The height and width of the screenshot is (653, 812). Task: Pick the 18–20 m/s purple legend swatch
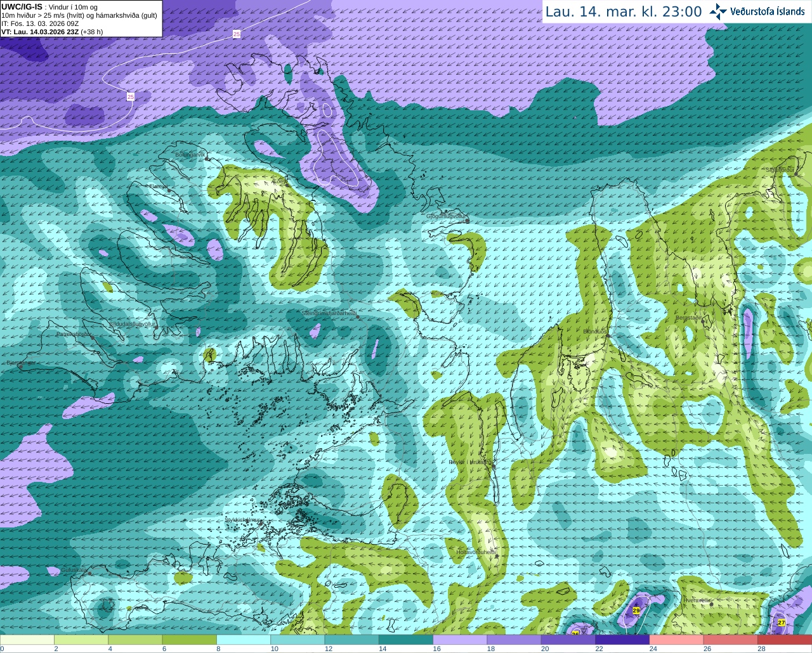[514, 640]
